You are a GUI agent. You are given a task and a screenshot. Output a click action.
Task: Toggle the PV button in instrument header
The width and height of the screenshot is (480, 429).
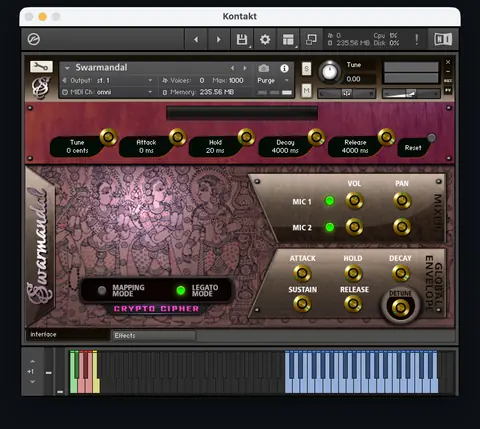(448, 90)
